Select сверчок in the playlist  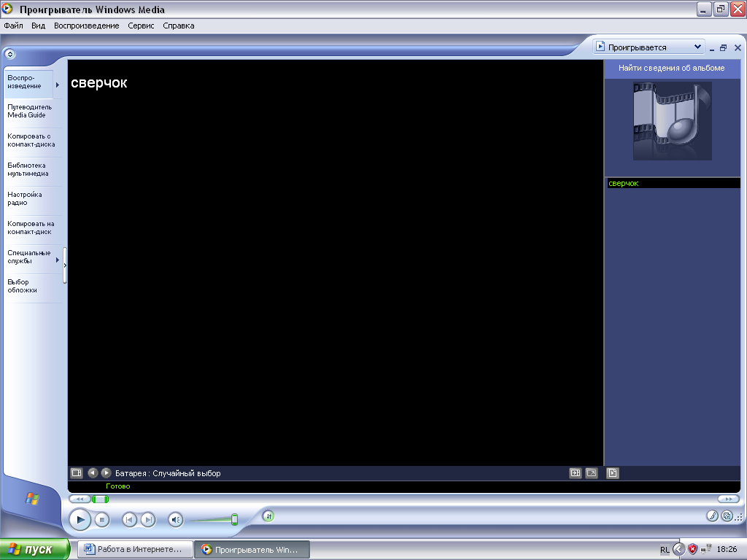pos(673,183)
